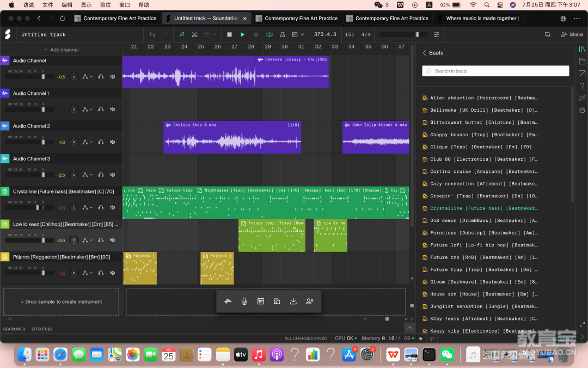This screenshot has width=588, height=368.
Task: Switch to Where music is made together tab
Action: pyautogui.click(x=479, y=19)
